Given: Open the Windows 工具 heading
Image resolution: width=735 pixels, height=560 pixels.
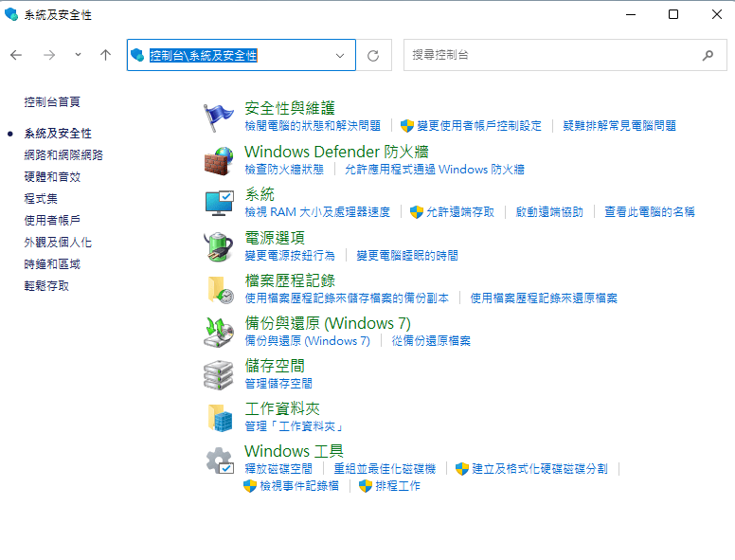Looking at the screenshot, I should (x=294, y=451).
